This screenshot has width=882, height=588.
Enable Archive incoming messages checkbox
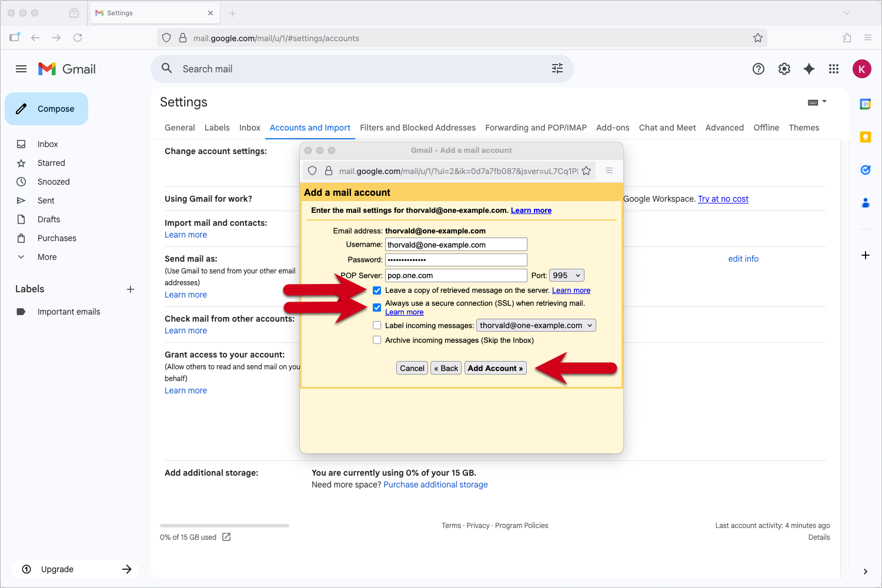377,340
